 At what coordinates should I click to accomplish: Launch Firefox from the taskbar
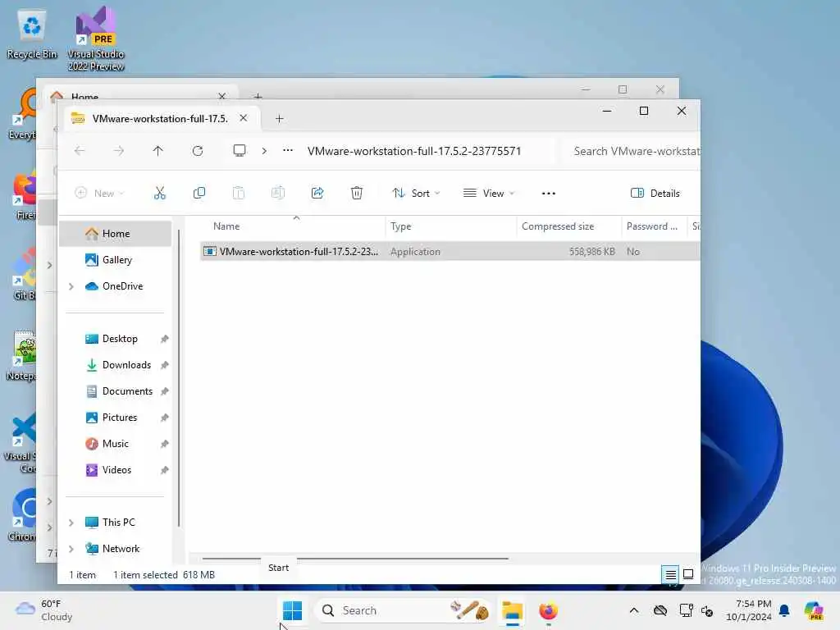tap(548, 610)
